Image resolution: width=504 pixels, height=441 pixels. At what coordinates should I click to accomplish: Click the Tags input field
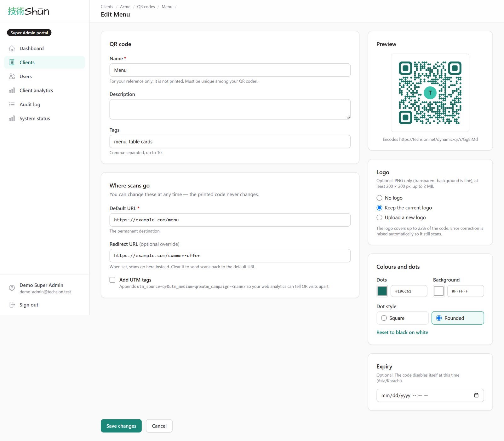(x=230, y=142)
